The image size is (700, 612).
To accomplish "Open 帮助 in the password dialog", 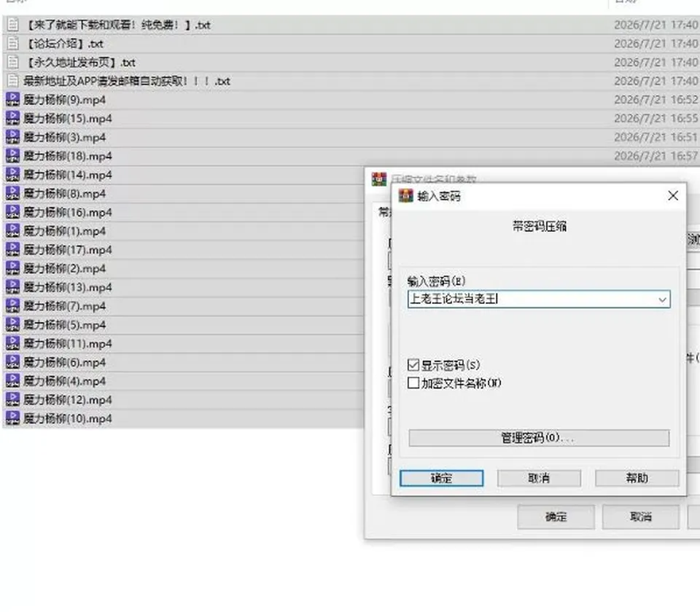I will (637, 478).
